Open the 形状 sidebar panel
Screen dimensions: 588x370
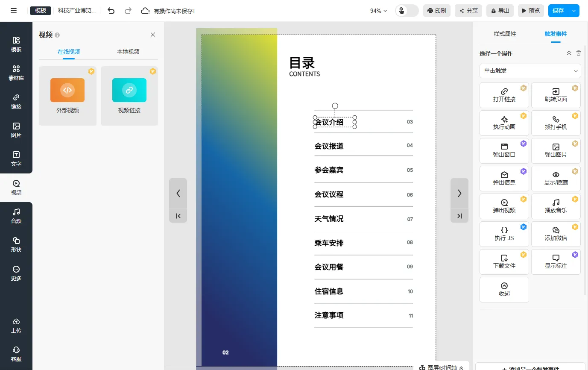pos(16,245)
